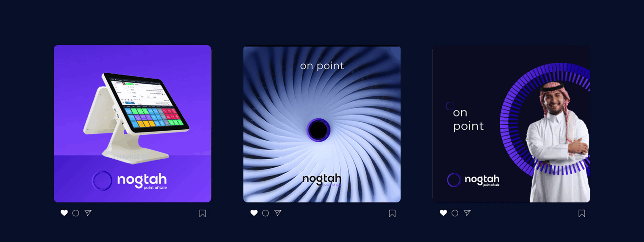Open the comment bubble under the man post
This screenshot has height=242, width=644.
pos(455,213)
